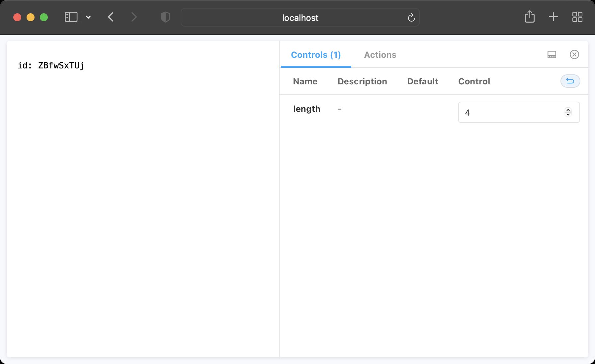The height and width of the screenshot is (364, 595).
Task: Select the Controls tab
Action: (x=315, y=55)
